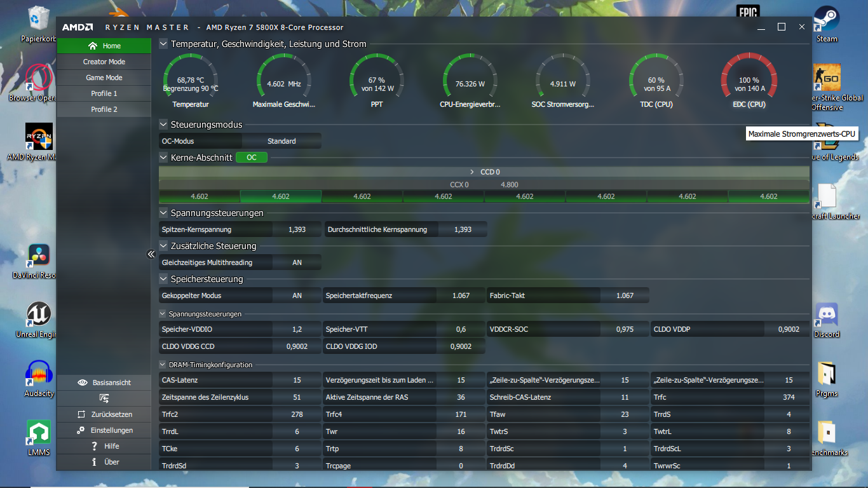Switch to Basisansicht view

click(x=104, y=383)
